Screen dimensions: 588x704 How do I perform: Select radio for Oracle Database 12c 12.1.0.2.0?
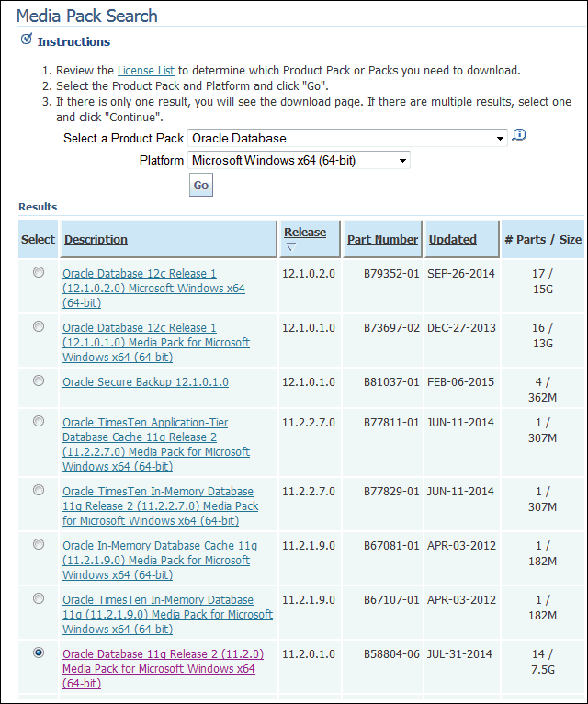[x=39, y=272]
